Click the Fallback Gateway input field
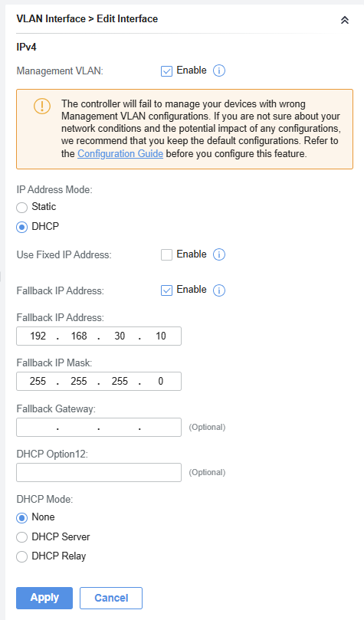 tap(99, 427)
